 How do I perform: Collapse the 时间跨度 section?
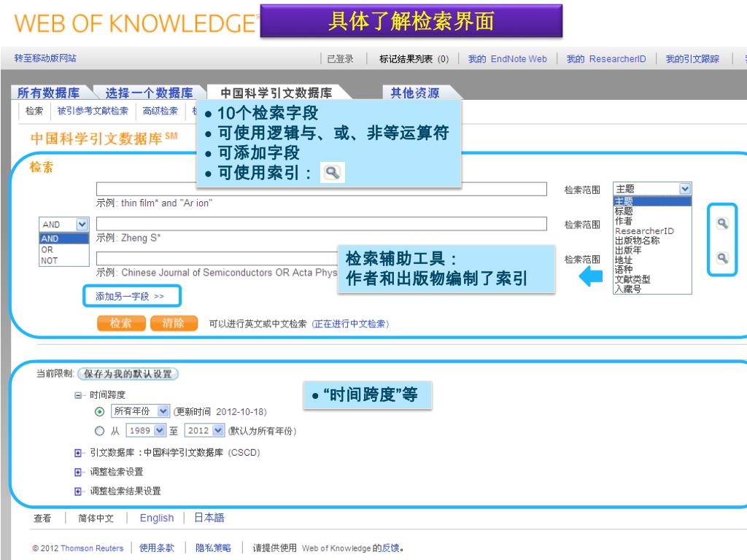pos(77,394)
